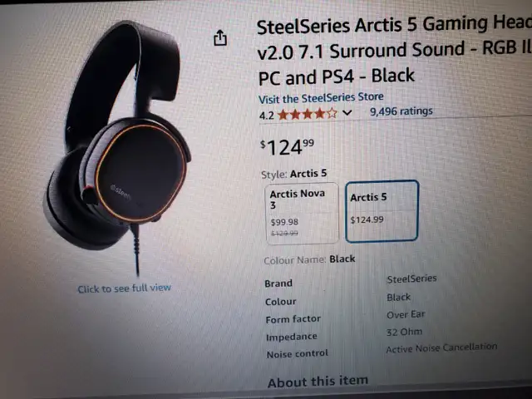Click the '32 Ohm' impedance value
532x399 pixels.
(x=404, y=332)
